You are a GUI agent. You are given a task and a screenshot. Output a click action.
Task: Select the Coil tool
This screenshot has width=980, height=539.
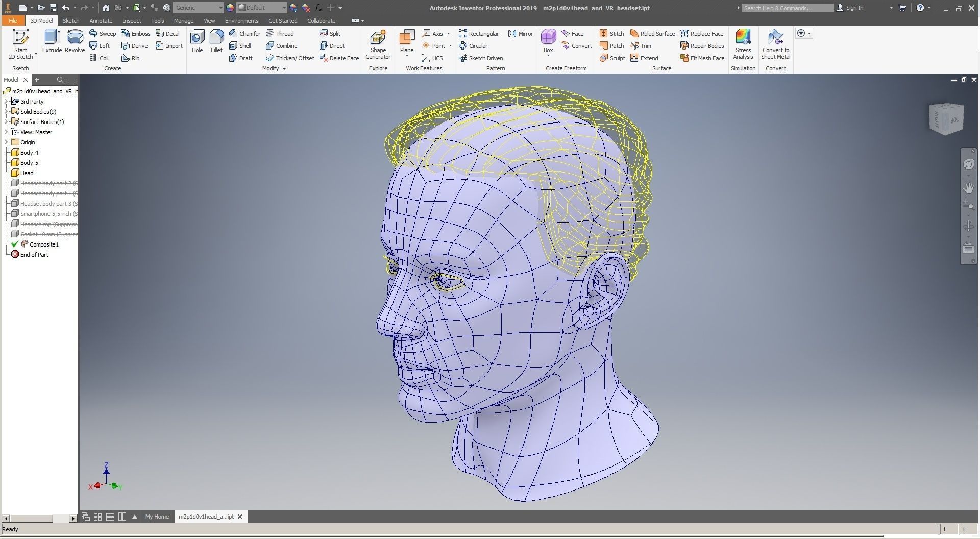99,58
